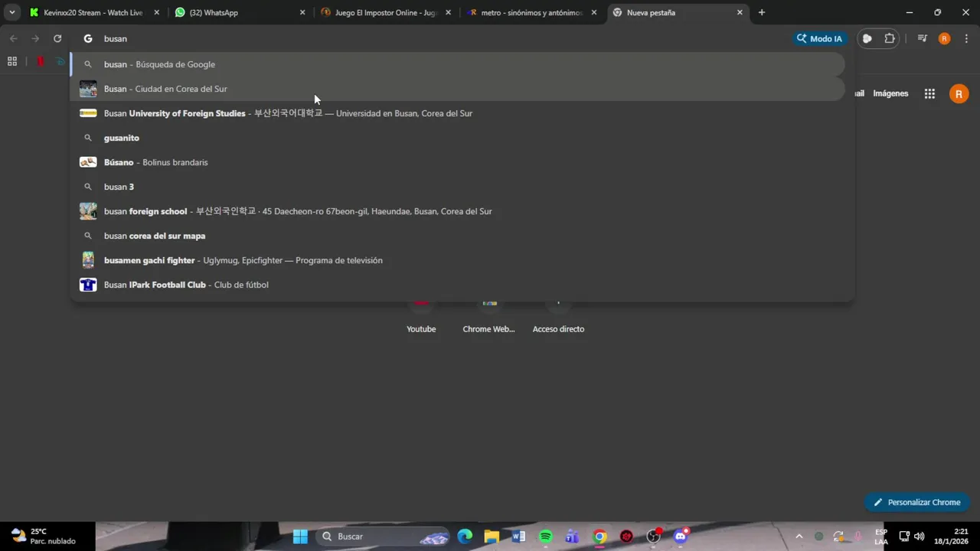
Task: Open the Imágenes link
Action: coord(890,93)
